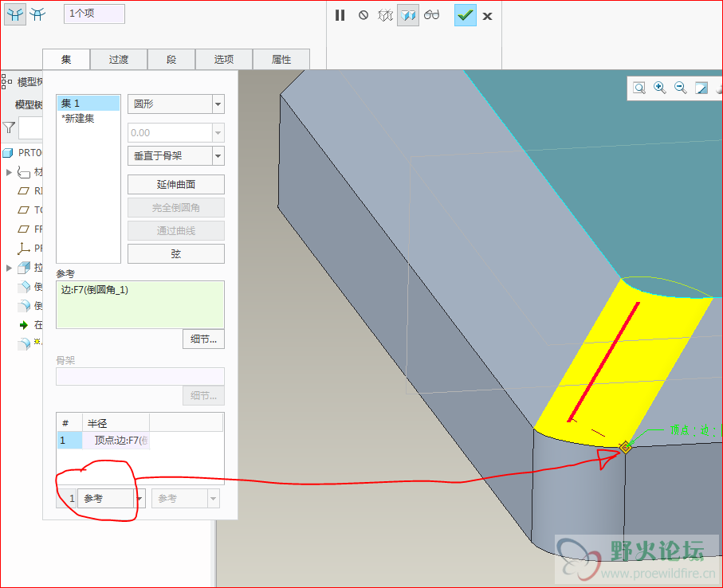This screenshot has height=588, width=723.
Task: Select 集 1 in the set list
Action: [x=88, y=104]
